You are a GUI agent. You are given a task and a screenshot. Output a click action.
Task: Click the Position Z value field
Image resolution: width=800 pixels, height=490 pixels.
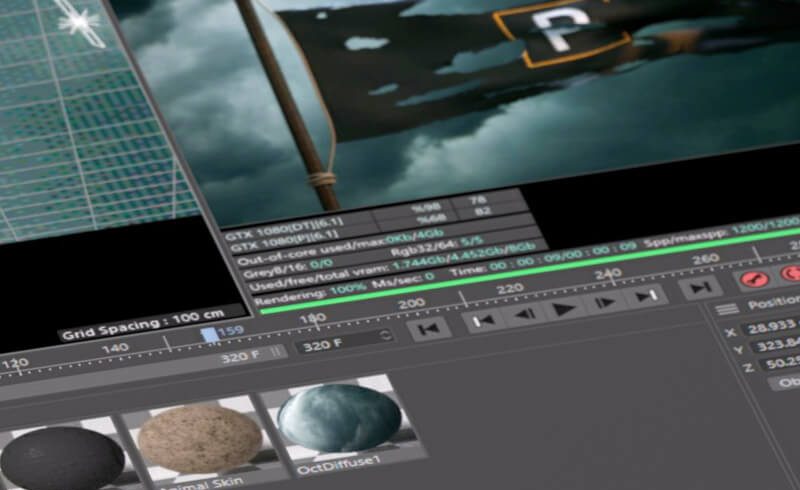pos(780,363)
